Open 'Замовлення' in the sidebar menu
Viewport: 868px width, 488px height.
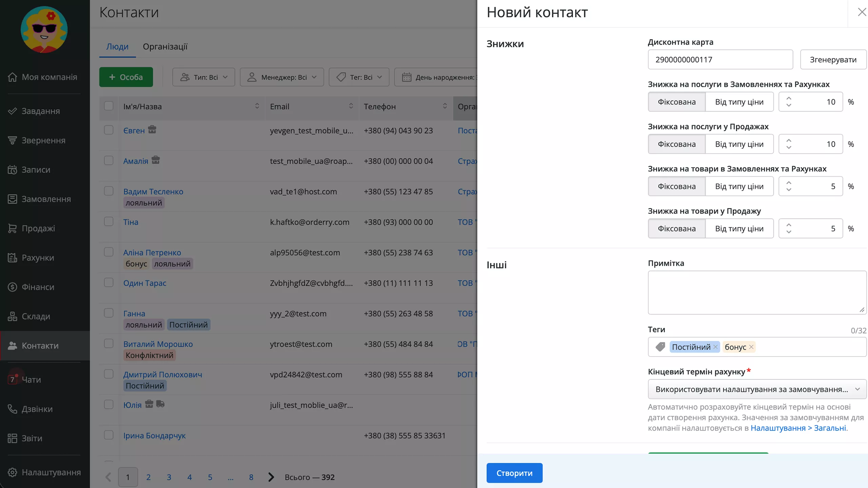[46, 199]
